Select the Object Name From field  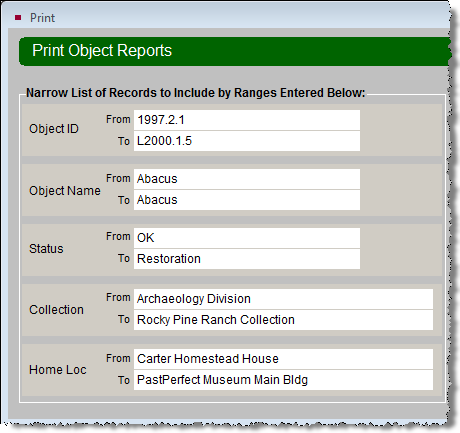coord(247,179)
